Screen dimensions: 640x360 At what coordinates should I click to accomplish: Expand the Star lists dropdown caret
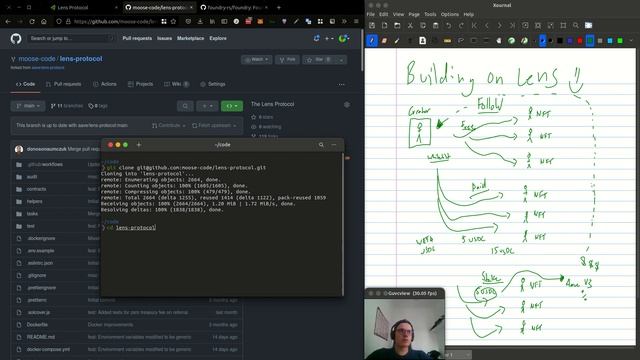pos(341,60)
